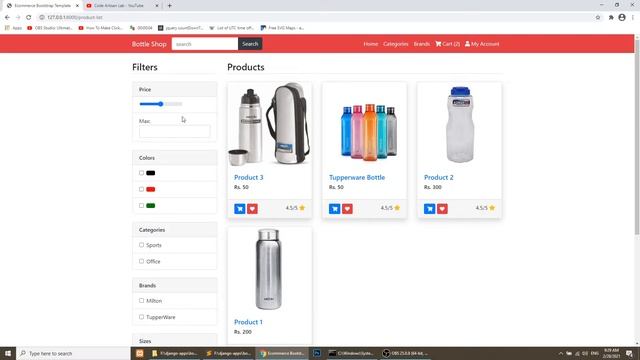Reload the page in browser
The width and height of the screenshot is (640, 360).
click(29, 17)
